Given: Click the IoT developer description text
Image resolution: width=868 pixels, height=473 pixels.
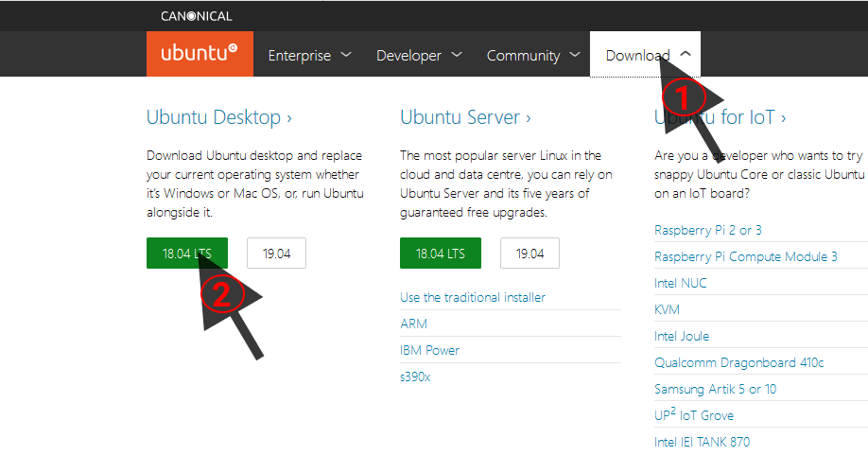Looking at the screenshot, I should click(759, 174).
